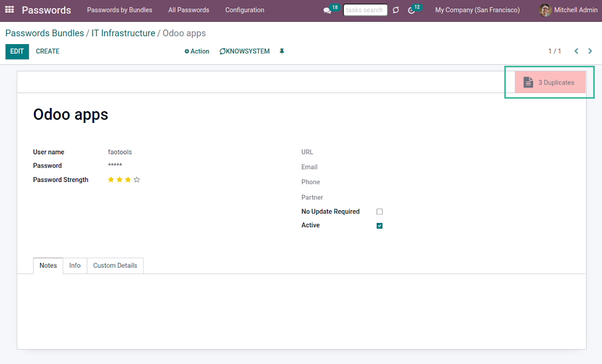Image resolution: width=602 pixels, height=364 pixels.
Task: Click the KNOWSYSTEM button
Action: 245,52
